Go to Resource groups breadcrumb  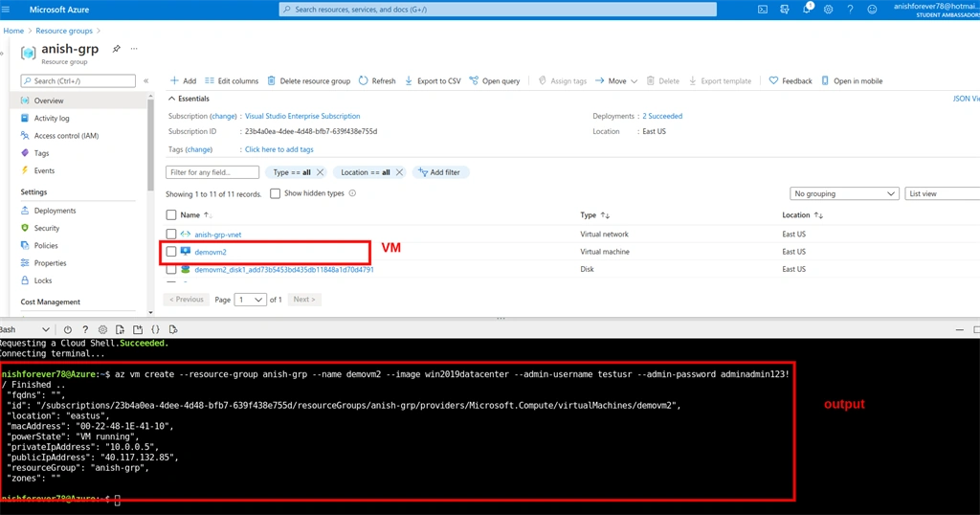(64, 31)
